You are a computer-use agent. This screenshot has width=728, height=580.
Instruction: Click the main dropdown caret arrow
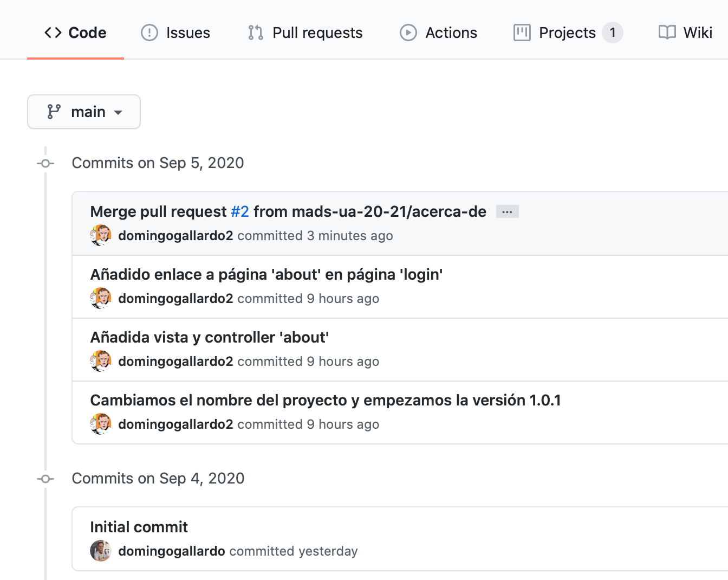(118, 113)
